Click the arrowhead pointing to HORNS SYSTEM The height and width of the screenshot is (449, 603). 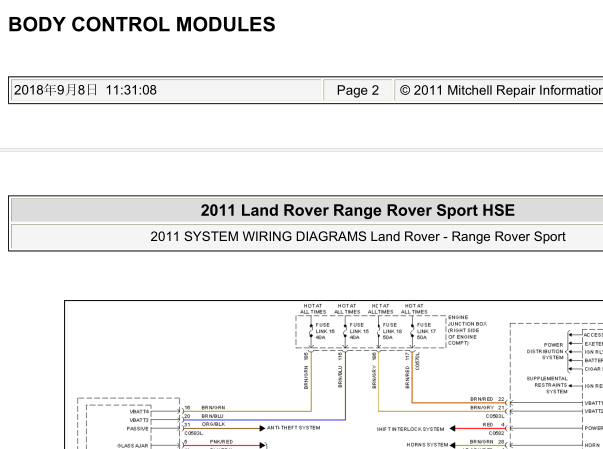(453, 445)
